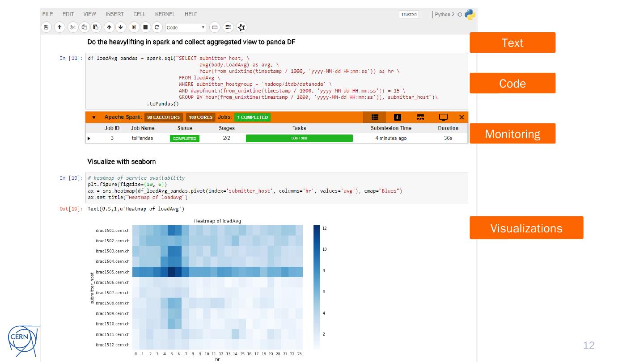Click the Job ID column header
The image size is (644, 362).
(x=112, y=128)
